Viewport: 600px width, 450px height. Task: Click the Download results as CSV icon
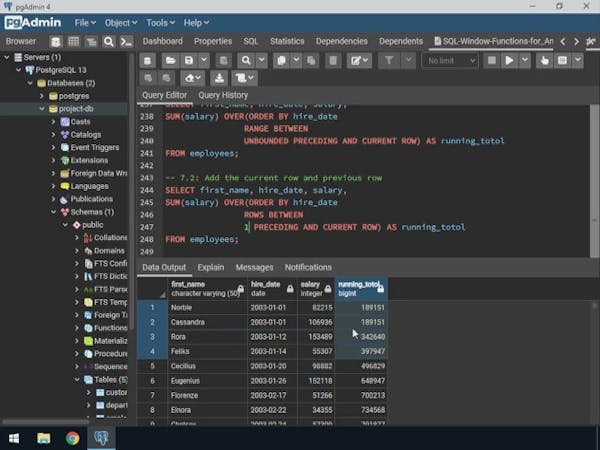point(219,78)
